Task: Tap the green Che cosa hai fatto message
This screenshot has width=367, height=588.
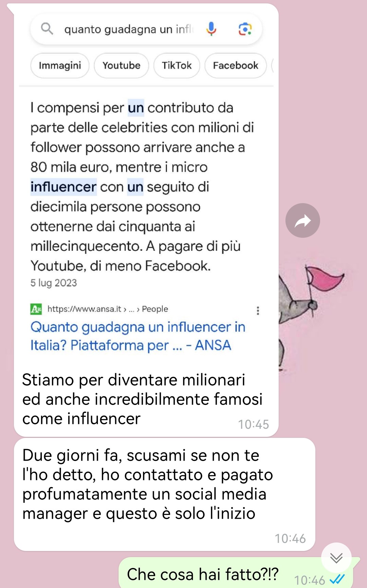Action: point(236,574)
